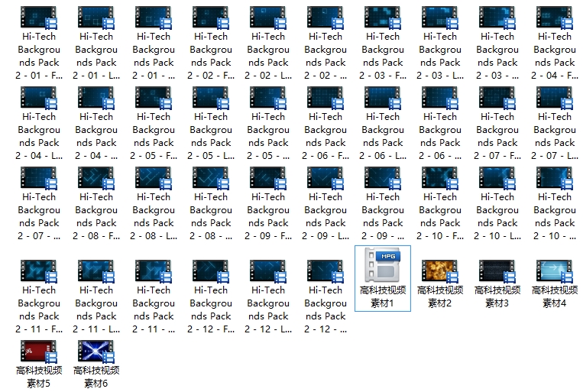Open the 高科技视频素材3 video file
Screen dimensions: 583x392
[497, 271]
